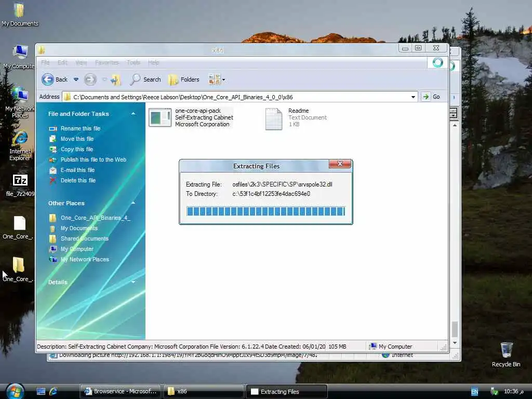Click the background window scrollbar thumb
The width and height of the screenshot is (532, 399).
(x=455, y=329)
